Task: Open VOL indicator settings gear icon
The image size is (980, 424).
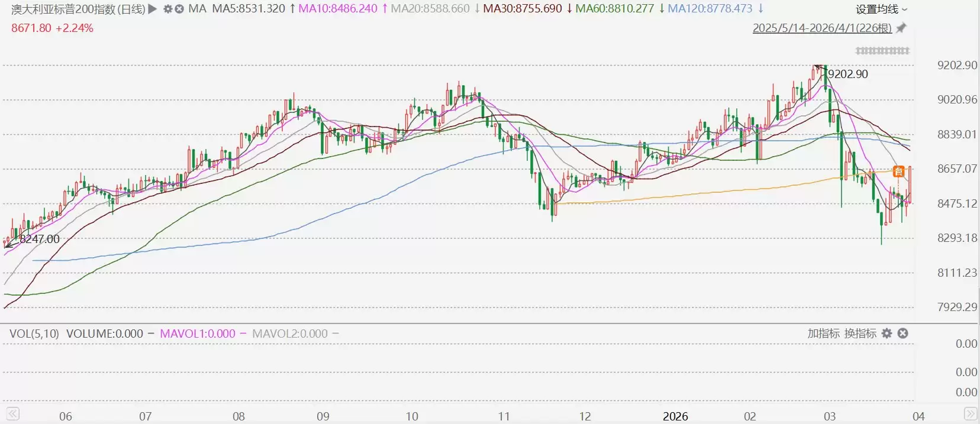Action: tap(886, 334)
